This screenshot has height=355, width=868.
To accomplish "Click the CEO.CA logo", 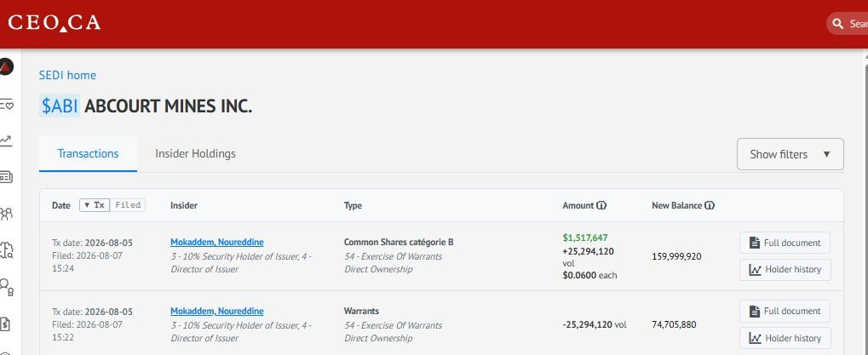I will pyautogui.click(x=55, y=23).
